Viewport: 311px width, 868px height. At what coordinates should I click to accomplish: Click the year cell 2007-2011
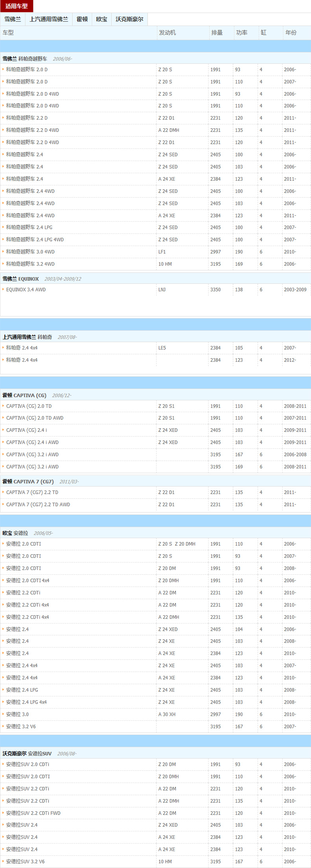point(295,418)
